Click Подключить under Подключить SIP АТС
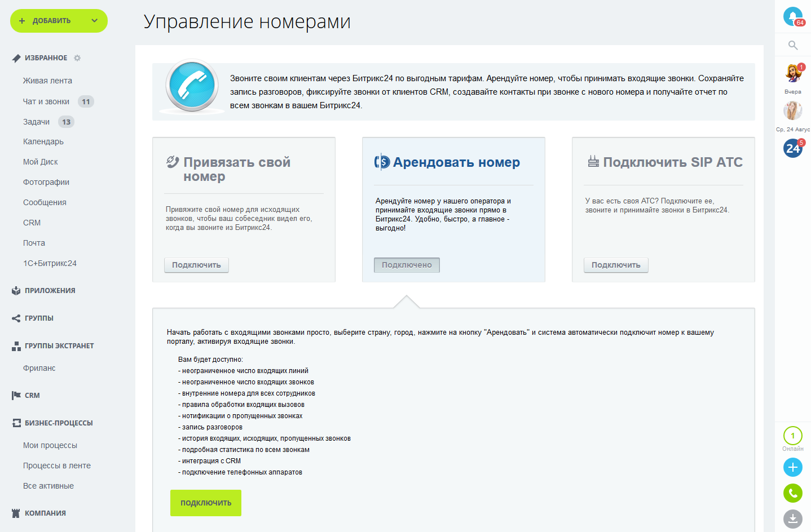The image size is (811, 532). pos(616,265)
